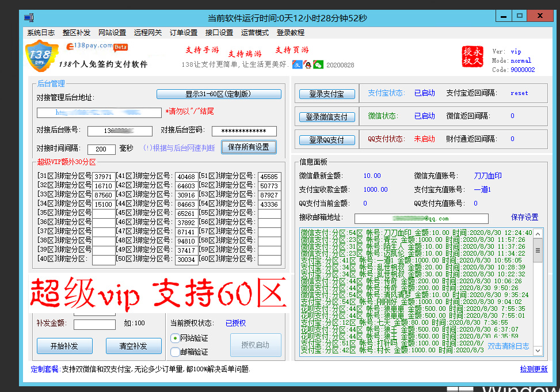Open the 网站设置 menu
This screenshot has width=560, height=392.
pos(112,32)
